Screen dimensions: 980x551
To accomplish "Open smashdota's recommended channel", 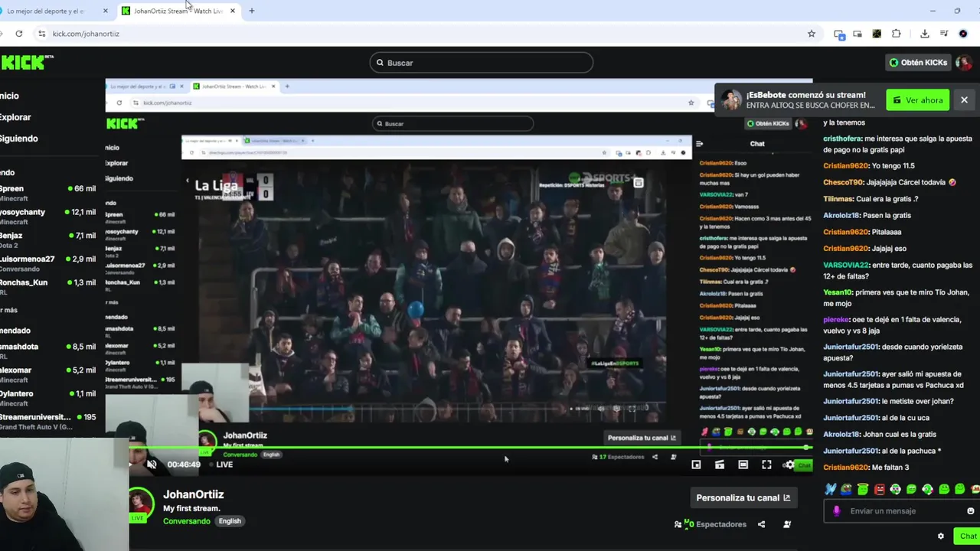I will click(x=47, y=351).
